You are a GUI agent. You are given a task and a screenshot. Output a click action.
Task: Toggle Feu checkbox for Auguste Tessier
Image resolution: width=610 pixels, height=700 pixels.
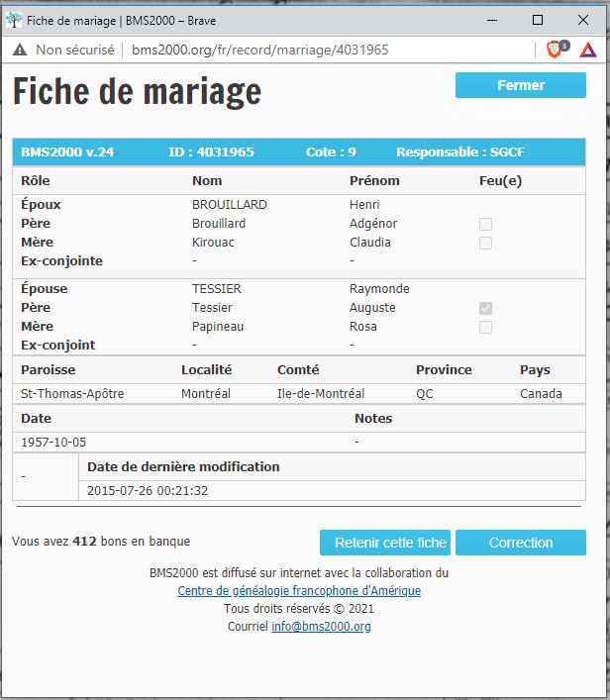pos(485,308)
